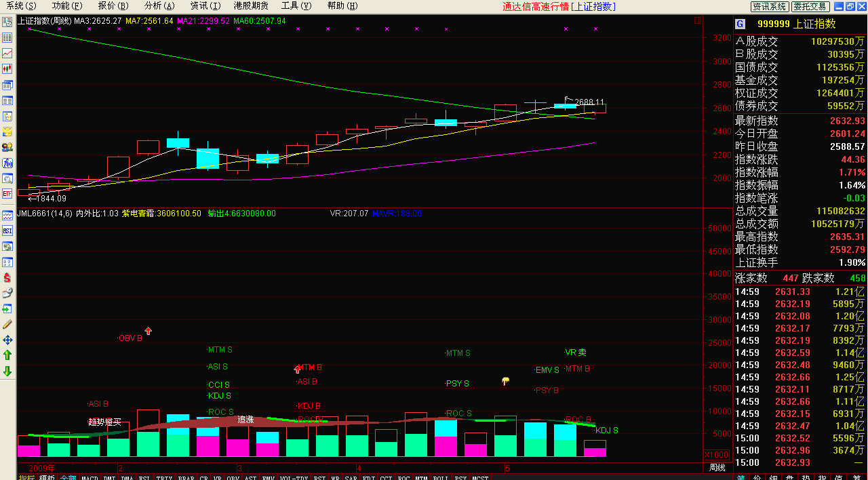Switch to the 价 tab in right panel
Image resolution: width=868 pixels, height=480 pixels.
tap(757, 477)
